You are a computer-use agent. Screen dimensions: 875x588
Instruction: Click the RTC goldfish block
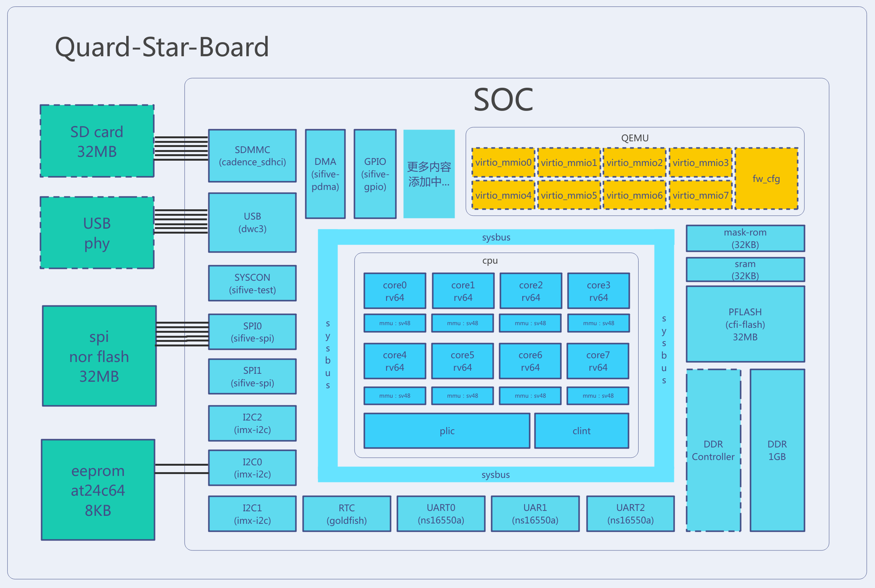coord(346,514)
